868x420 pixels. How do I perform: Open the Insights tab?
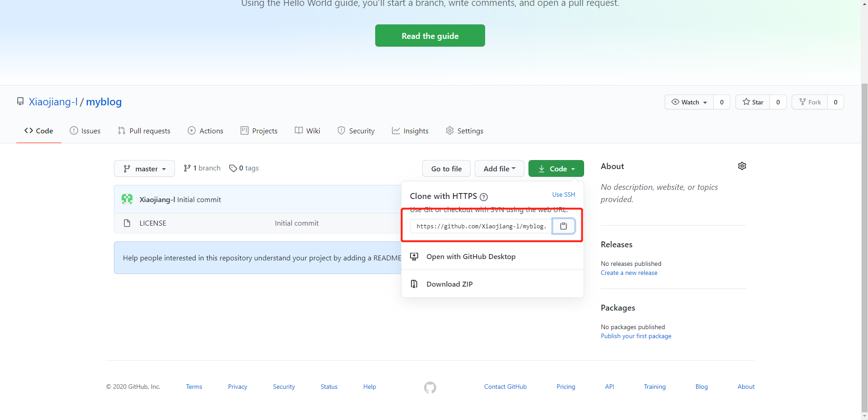tap(410, 131)
